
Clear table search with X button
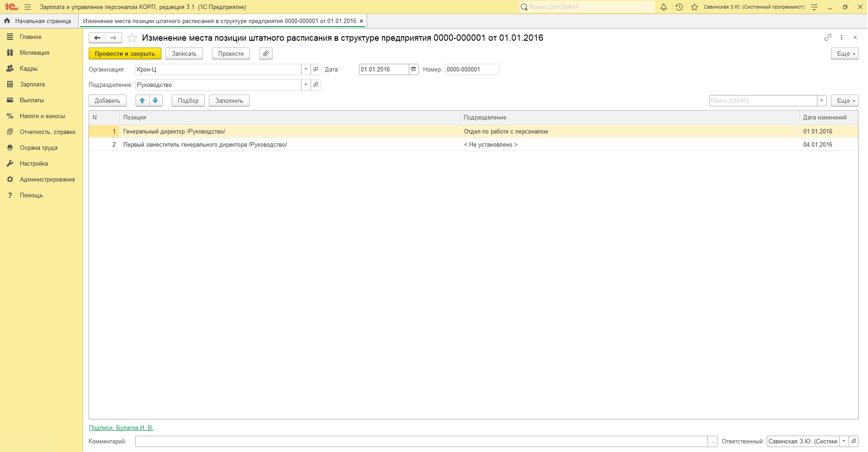point(821,100)
